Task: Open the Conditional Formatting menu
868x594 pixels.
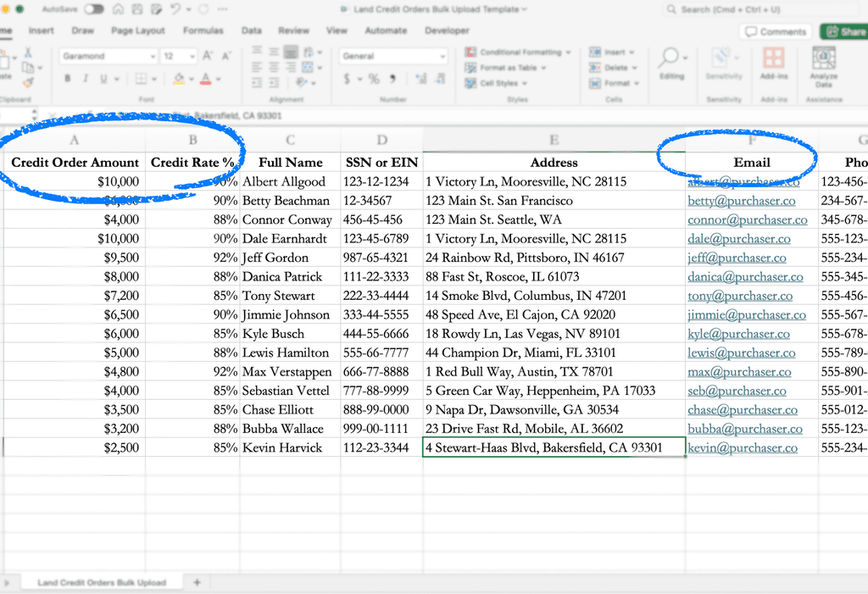Action: [518, 52]
